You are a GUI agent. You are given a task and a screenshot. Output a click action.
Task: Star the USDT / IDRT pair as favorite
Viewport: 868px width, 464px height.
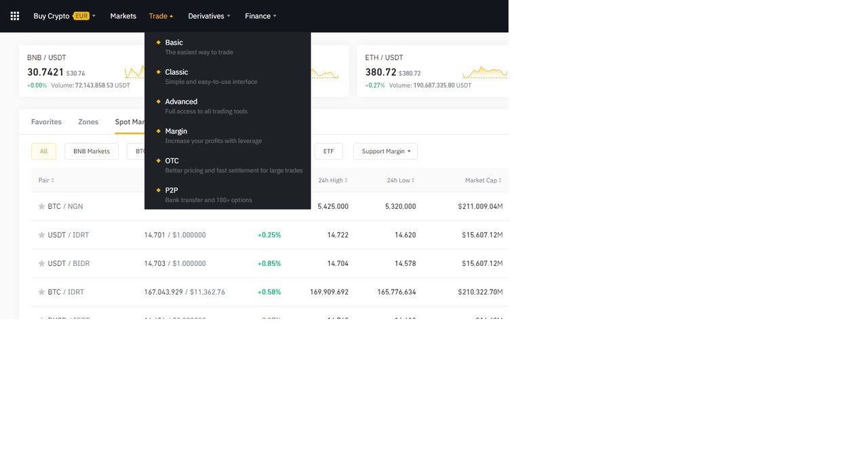click(x=41, y=235)
